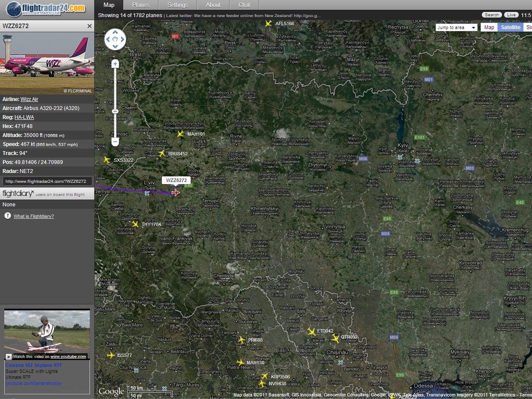532x399 pixels.
Task: Select the red WZZ6272 aircraft icon
Action: click(175, 193)
